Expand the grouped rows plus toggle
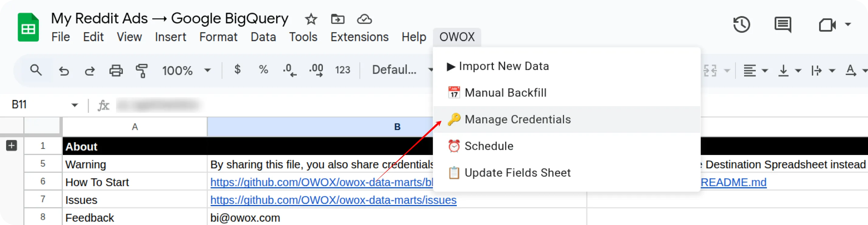Screen dimensions: 868x225 pyautogui.click(x=12, y=146)
